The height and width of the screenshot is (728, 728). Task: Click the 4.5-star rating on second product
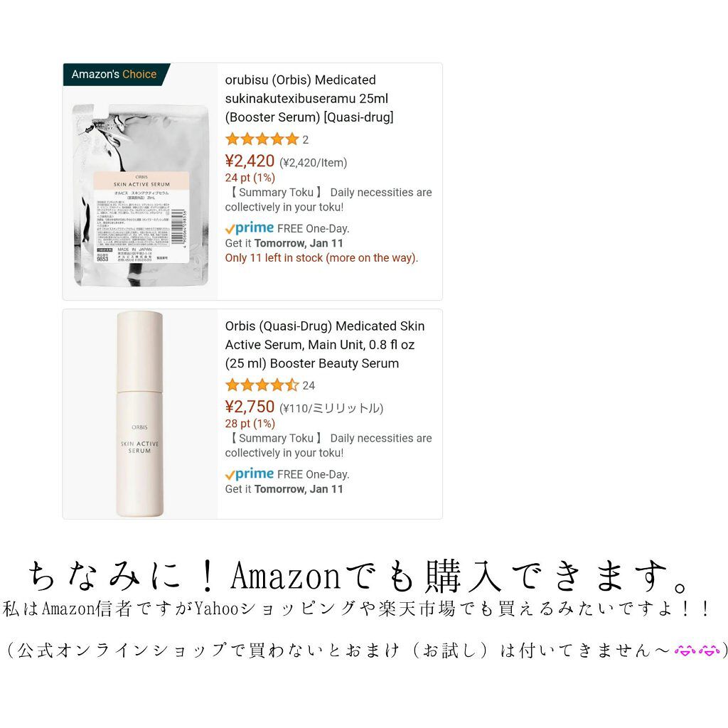tap(262, 385)
